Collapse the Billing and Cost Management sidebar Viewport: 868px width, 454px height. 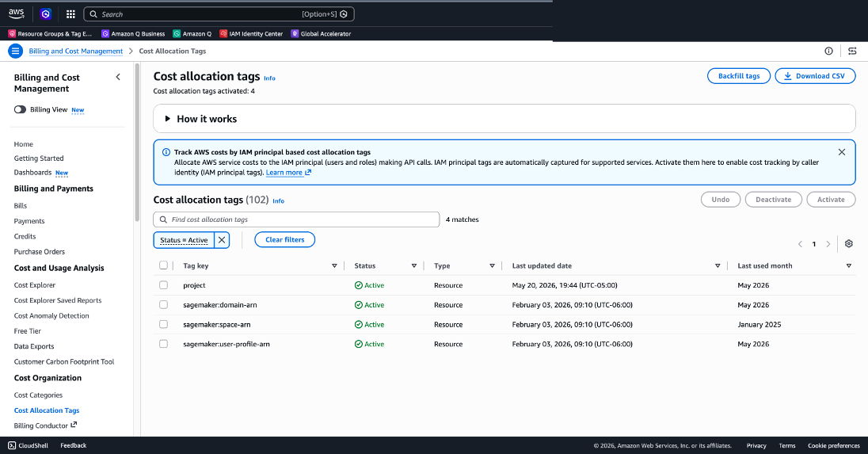point(118,77)
